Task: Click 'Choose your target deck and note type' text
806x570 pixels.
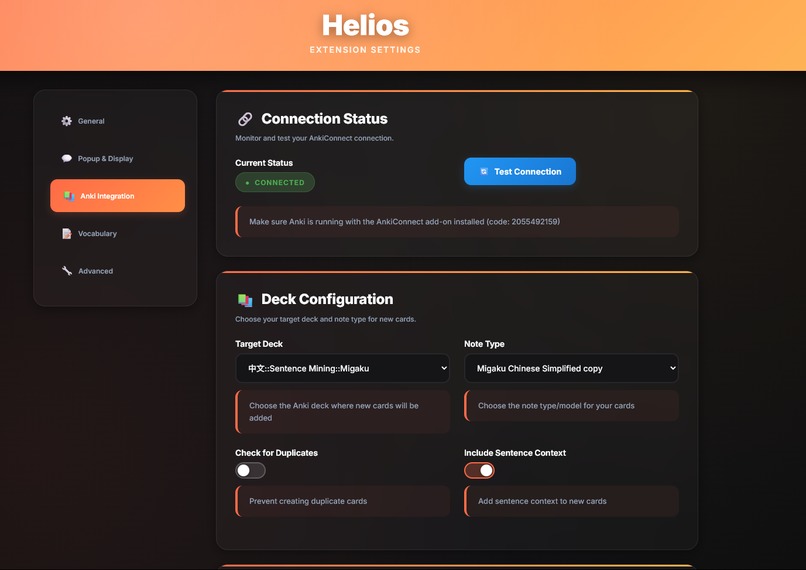Action: click(x=325, y=319)
